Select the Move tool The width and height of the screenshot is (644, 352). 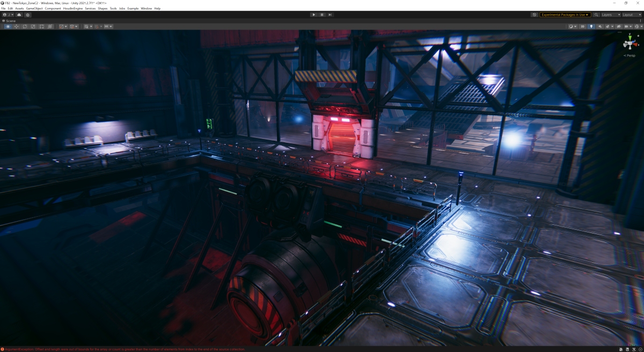16,26
